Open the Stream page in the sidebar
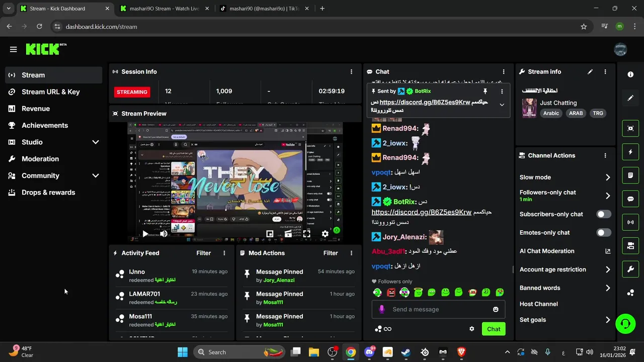The image size is (644, 362). 53,75
